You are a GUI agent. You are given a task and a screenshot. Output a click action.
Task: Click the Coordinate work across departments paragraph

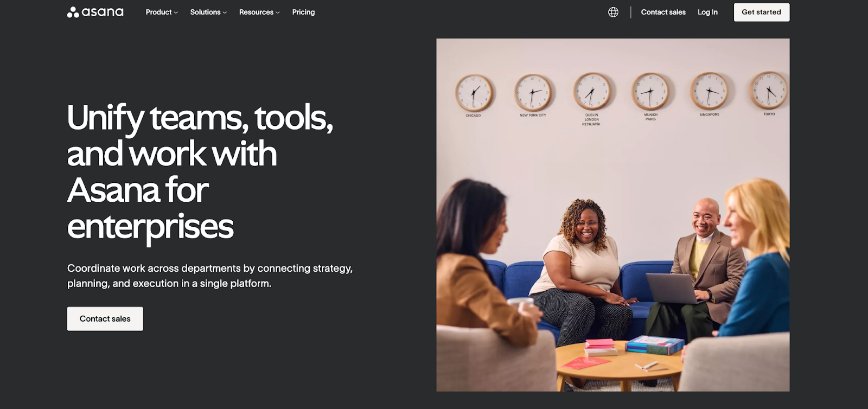pos(210,276)
